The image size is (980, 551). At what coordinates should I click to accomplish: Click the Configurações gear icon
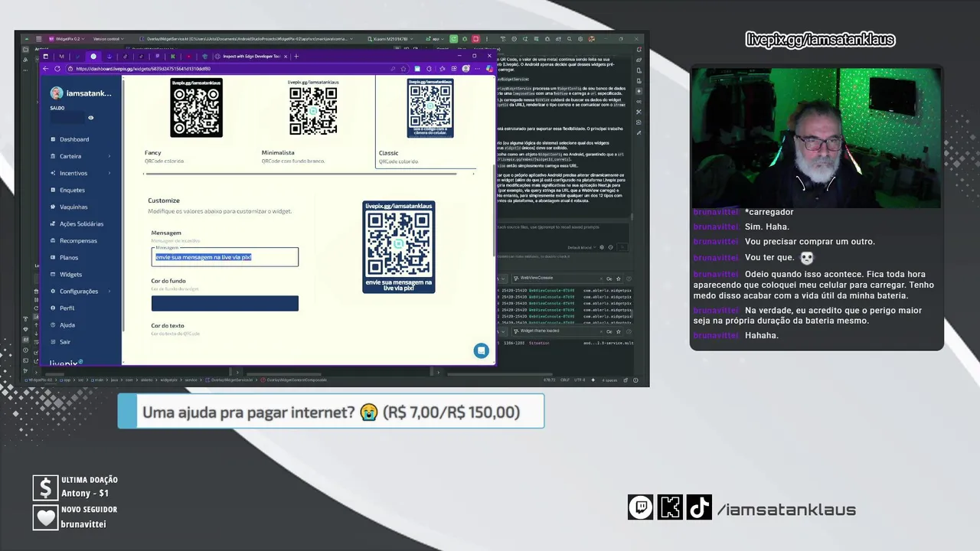(53, 291)
